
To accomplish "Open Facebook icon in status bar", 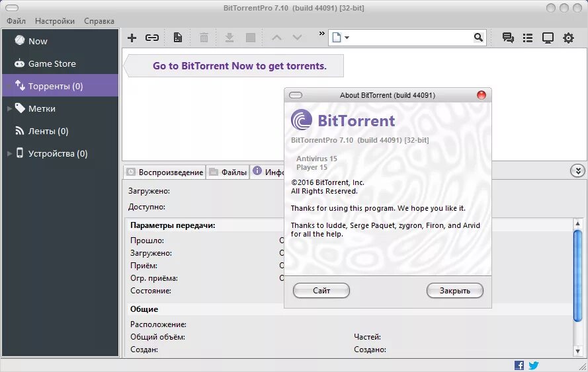I will pyautogui.click(x=519, y=365).
